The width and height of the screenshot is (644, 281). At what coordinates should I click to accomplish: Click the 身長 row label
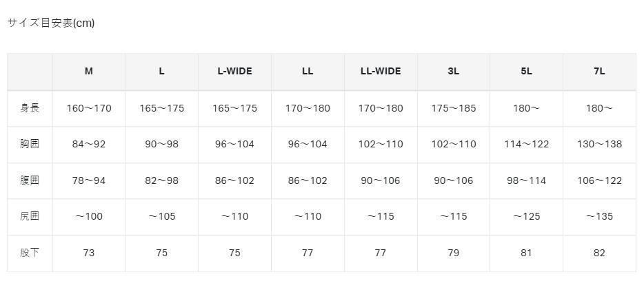point(30,109)
